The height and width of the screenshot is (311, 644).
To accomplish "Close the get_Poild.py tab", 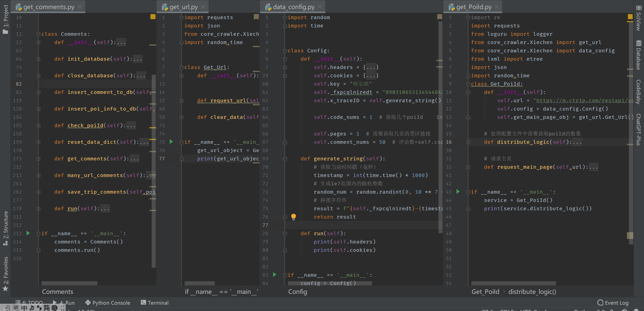I will [497, 7].
